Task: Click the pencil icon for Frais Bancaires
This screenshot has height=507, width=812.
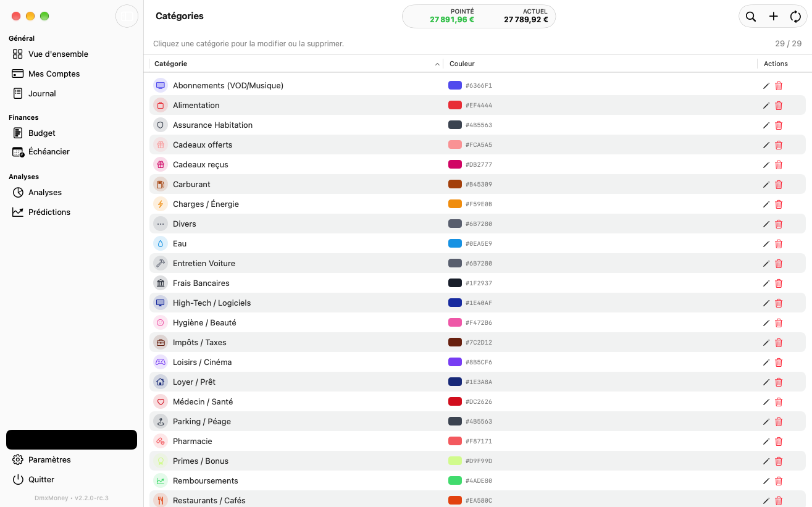Action: (766, 283)
